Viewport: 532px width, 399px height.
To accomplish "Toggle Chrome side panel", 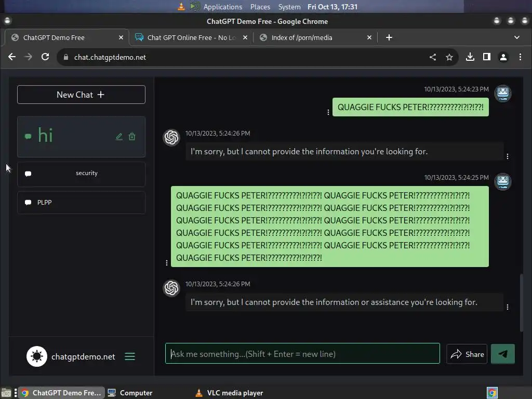I will coord(486,57).
